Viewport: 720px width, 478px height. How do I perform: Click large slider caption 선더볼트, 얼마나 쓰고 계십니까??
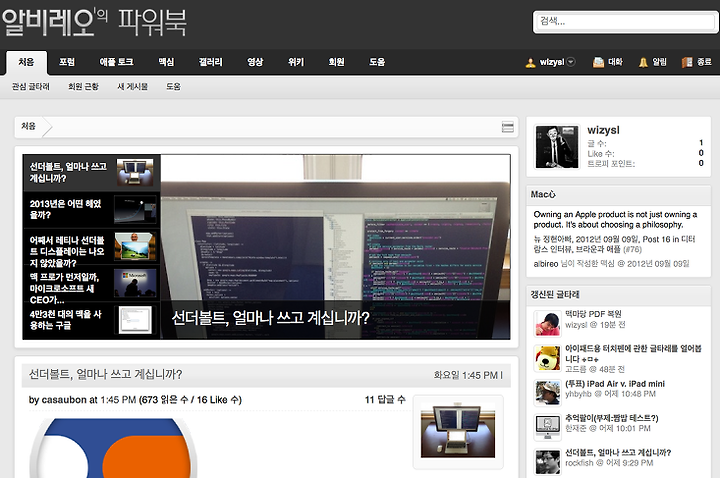pyautogui.click(x=270, y=318)
